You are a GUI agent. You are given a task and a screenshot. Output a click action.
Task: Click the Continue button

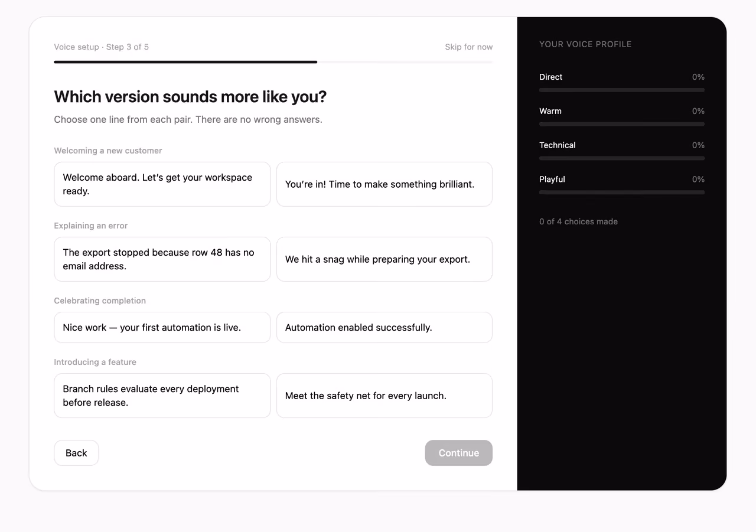(459, 453)
